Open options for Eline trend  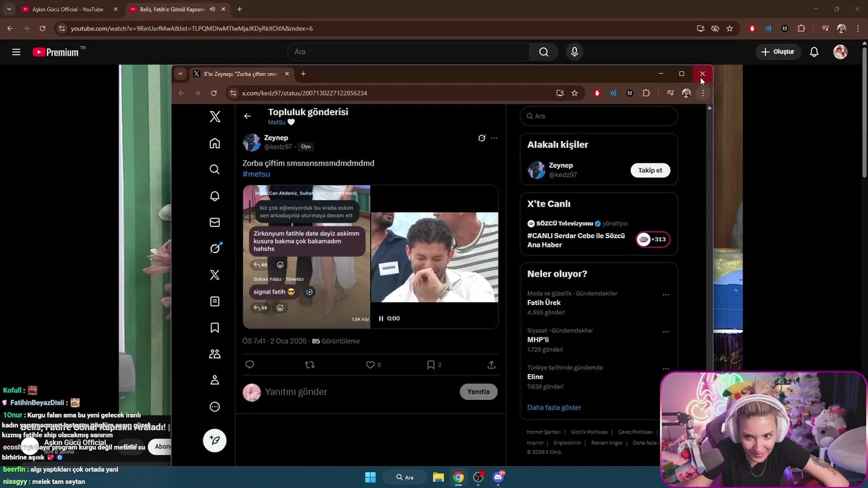click(666, 369)
